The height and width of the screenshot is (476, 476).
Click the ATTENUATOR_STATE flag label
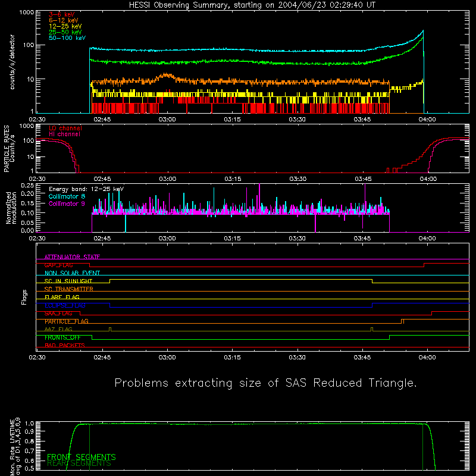point(72,257)
